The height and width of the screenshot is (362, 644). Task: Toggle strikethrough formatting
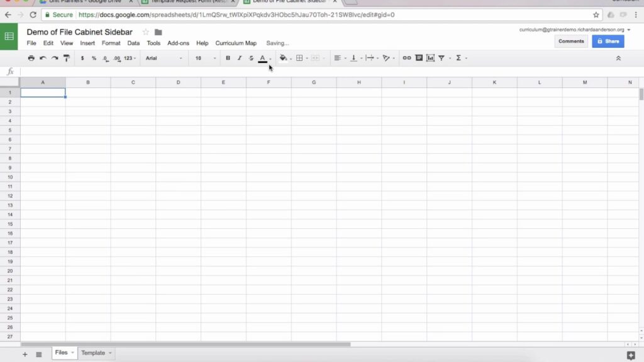pos(251,58)
